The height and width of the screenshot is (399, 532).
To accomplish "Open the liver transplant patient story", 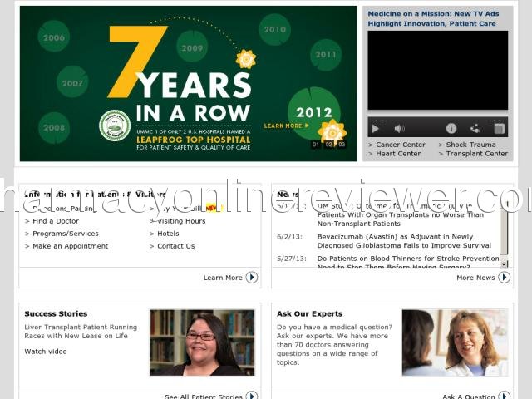I will point(81,332).
